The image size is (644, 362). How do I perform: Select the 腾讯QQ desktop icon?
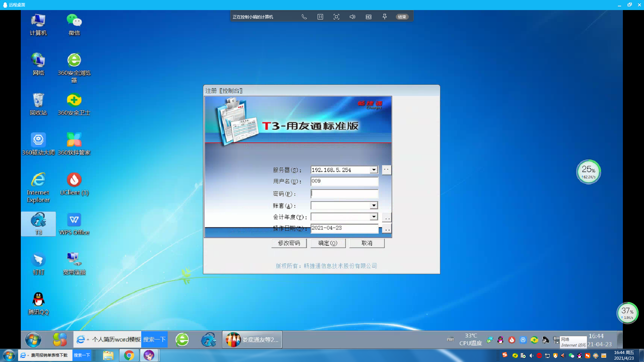(38, 304)
